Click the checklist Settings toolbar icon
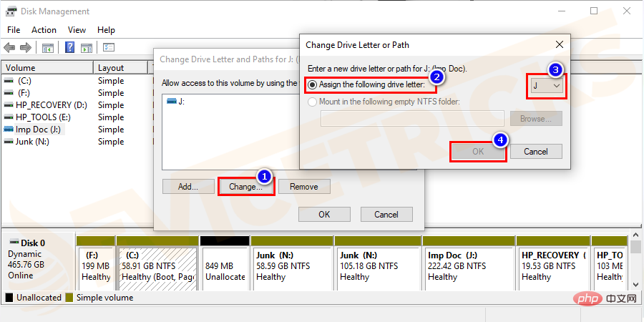The height and width of the screenshot is (322, 644). pos(109,48)
